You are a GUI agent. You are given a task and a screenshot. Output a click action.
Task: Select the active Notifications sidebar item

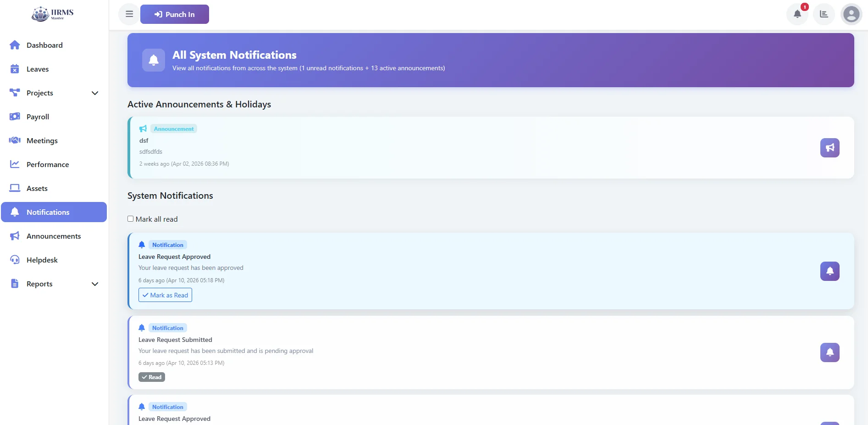pyautogui.click(x=54, y=212)
